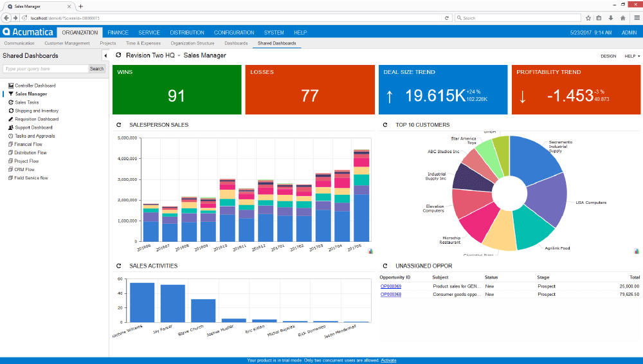Refresh the Top 10 Customers widget
The width and height of the screenshot is (643, 364).
[x=385, y=125]
